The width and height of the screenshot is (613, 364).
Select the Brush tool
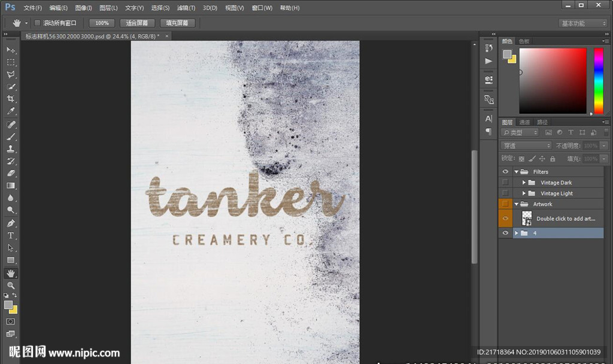point(11,136)
